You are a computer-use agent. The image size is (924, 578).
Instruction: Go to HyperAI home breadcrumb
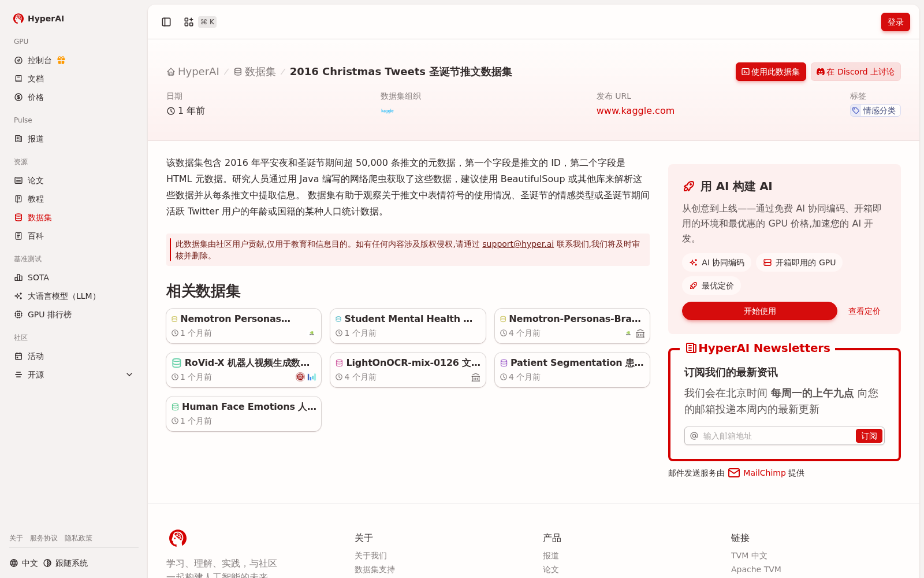[193, 72]
